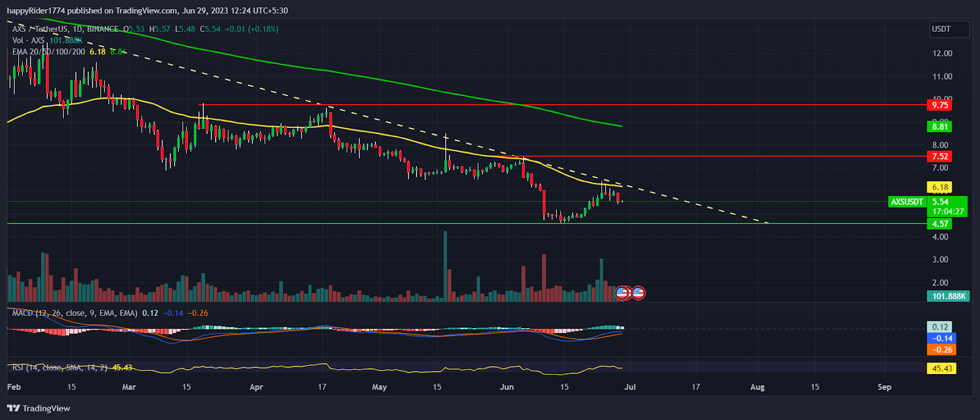Click the 12.00 price scale label
980x420 pixels.
942,53
